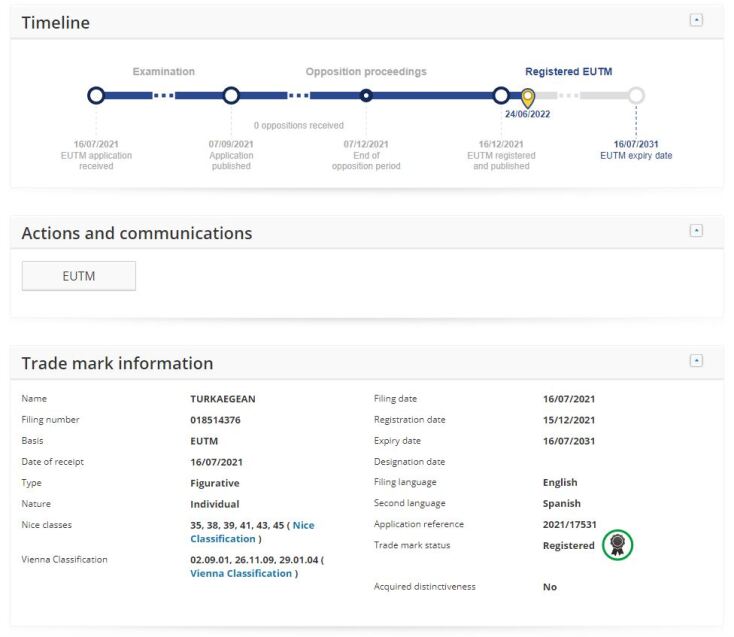
Task: Click the Examination stage label
Action: click(163, 72)
